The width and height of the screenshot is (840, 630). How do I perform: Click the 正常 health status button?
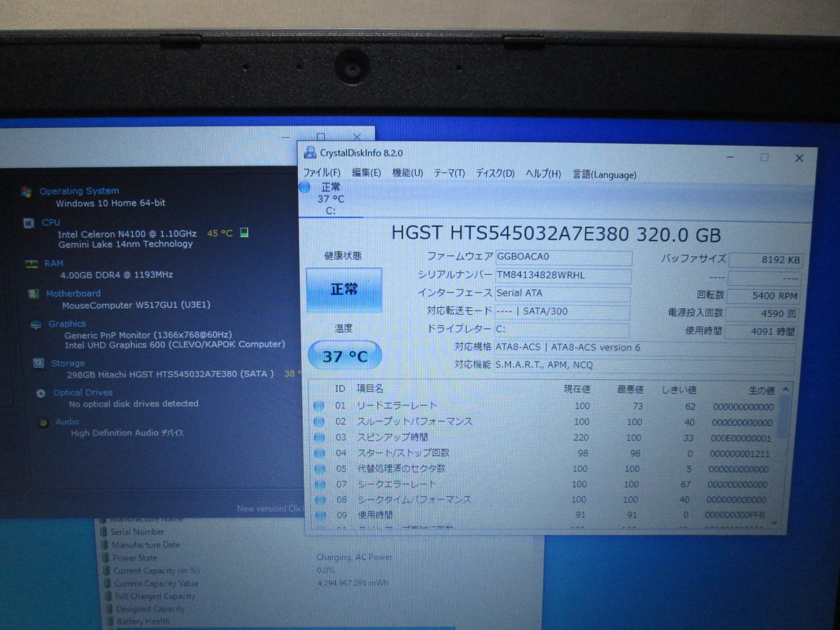(344, 290)
